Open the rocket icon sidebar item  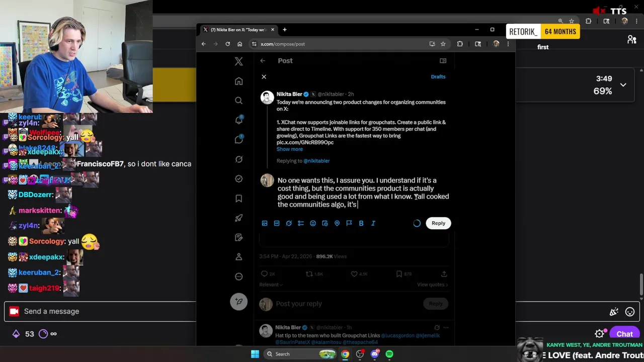[x=238, y=218]
